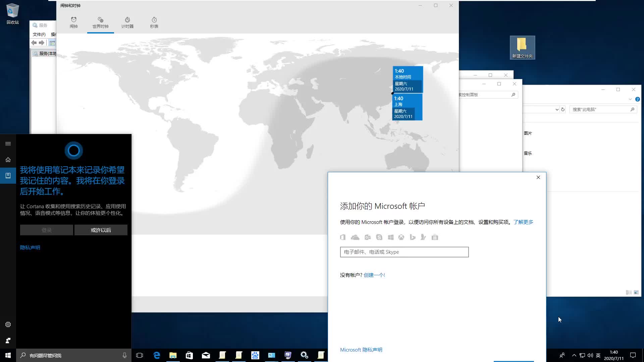The height and width of the screenshot is (362, 644).
Task: Open the Cortana home icon
Action: coord(8,160)
